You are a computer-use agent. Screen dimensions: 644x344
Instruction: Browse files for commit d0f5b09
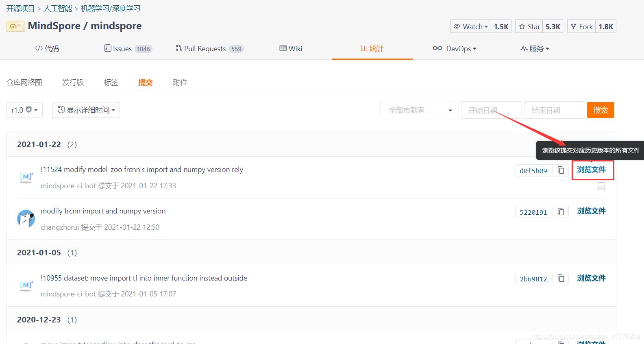[591, 170]
